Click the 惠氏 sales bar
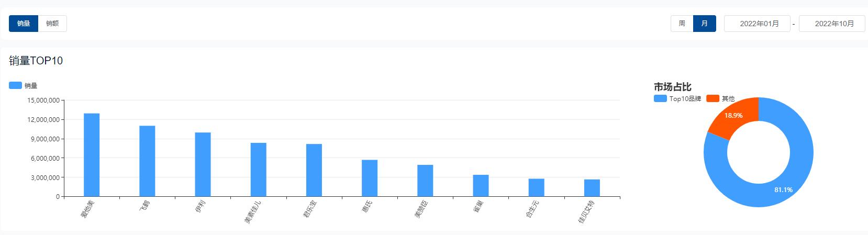This screenshot has width=868, height=235. (x=370, y=178)
